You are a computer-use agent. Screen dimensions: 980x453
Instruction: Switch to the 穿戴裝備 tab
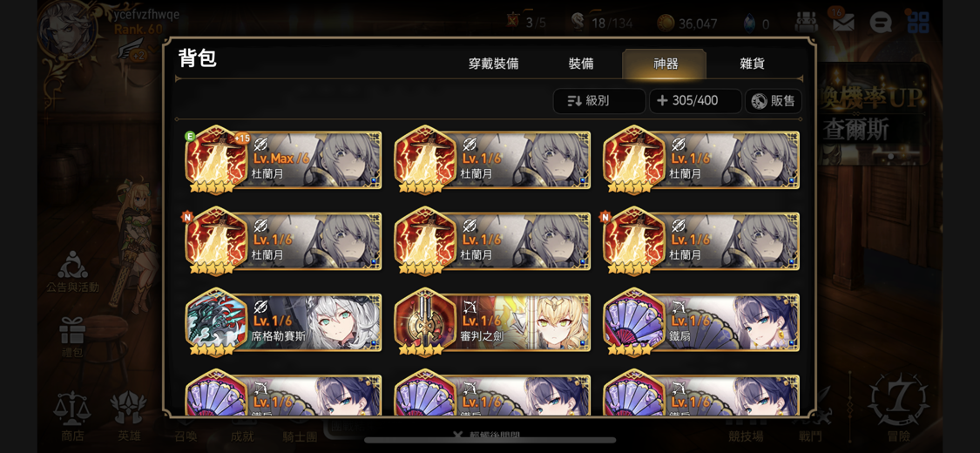pos(493,64)
